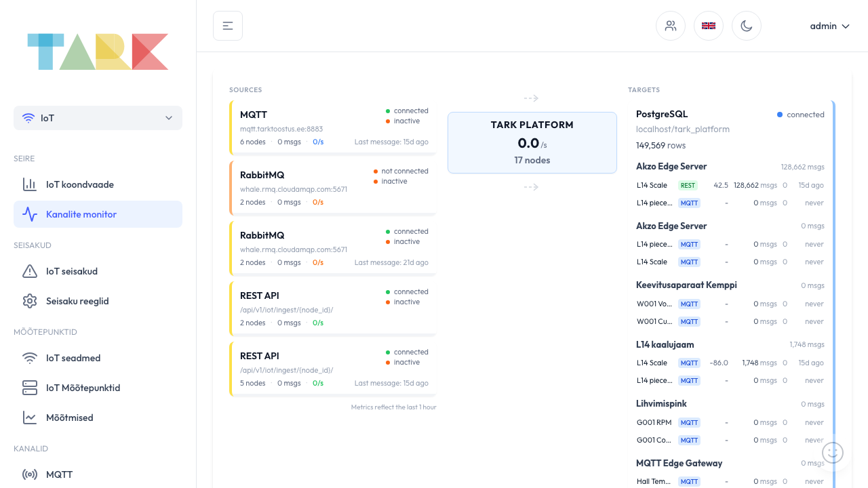The width and height of the screenshot is (868, 488).
Task: Click the TARK PLATFORM center card
Action: coord(532,142)
